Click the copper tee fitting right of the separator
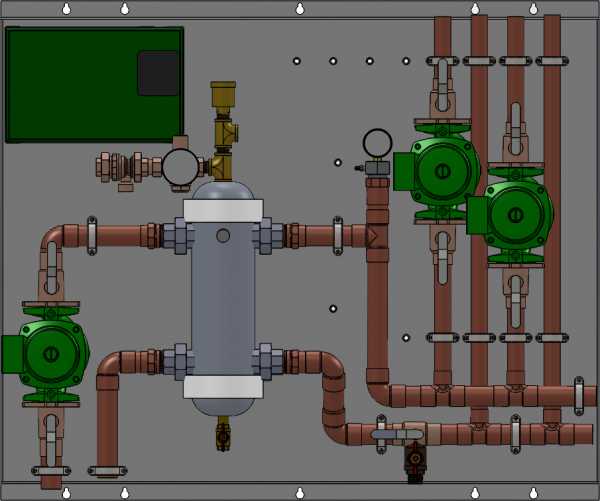 click(377, 237)
